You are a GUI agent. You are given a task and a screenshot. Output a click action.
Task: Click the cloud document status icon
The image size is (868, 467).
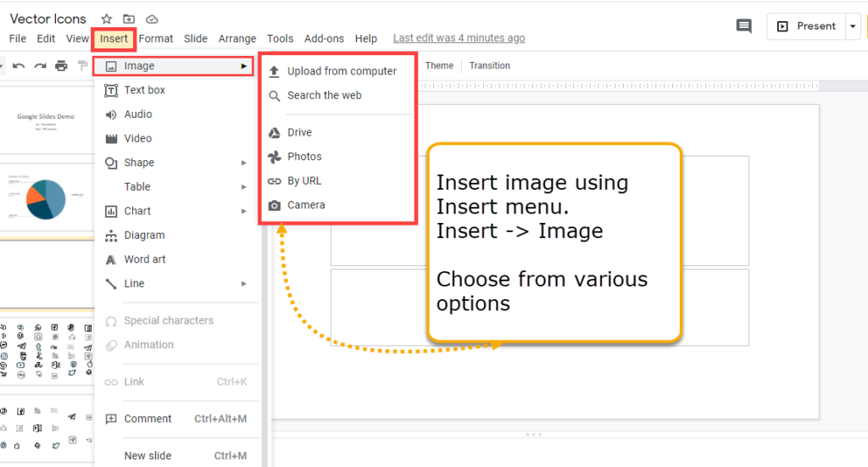pyautogui.click(x=152, y=19)
